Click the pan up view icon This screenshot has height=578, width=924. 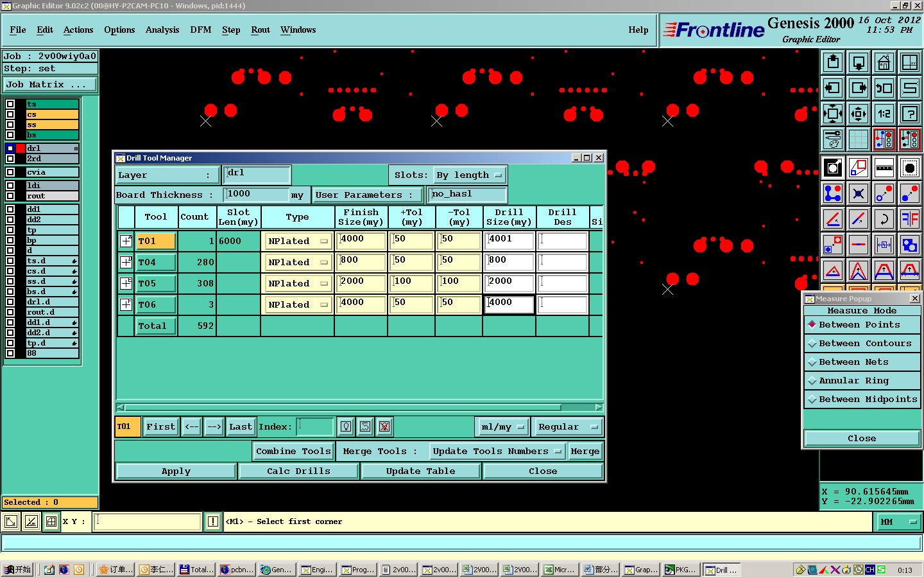833,62
